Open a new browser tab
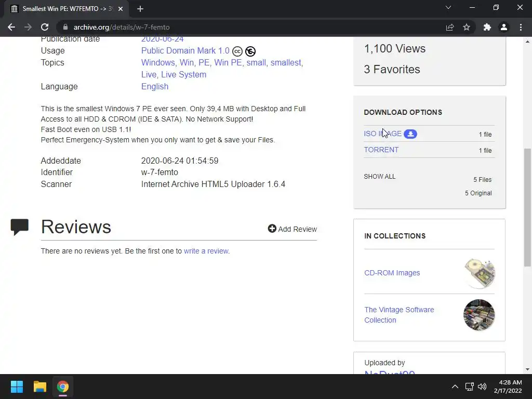This screenshot has width=532, height=399. coord(140,9)
